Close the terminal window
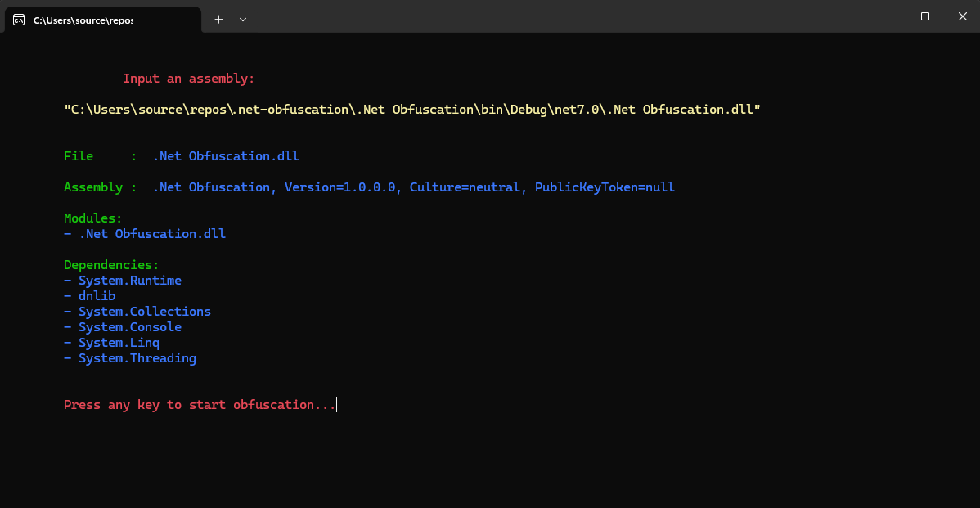The width and height of the screenshot is (980, 508). coord(962,16)
